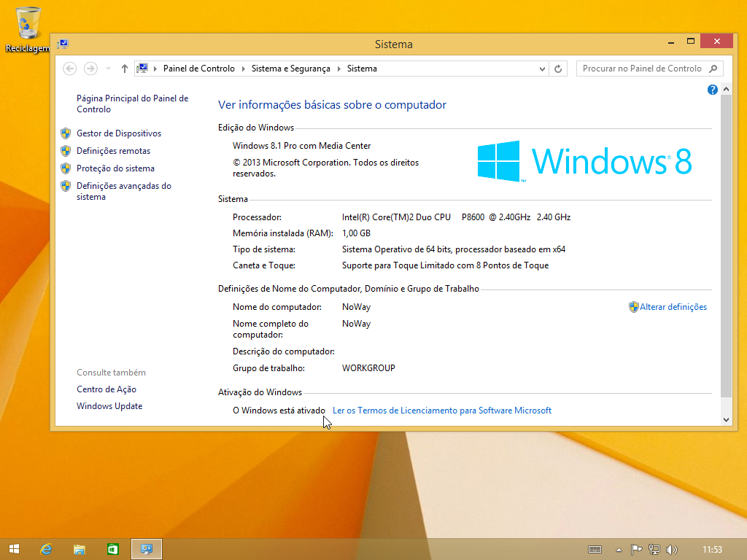Click the heading Ver informações básicas sobre o computador

tap(332, 105)
